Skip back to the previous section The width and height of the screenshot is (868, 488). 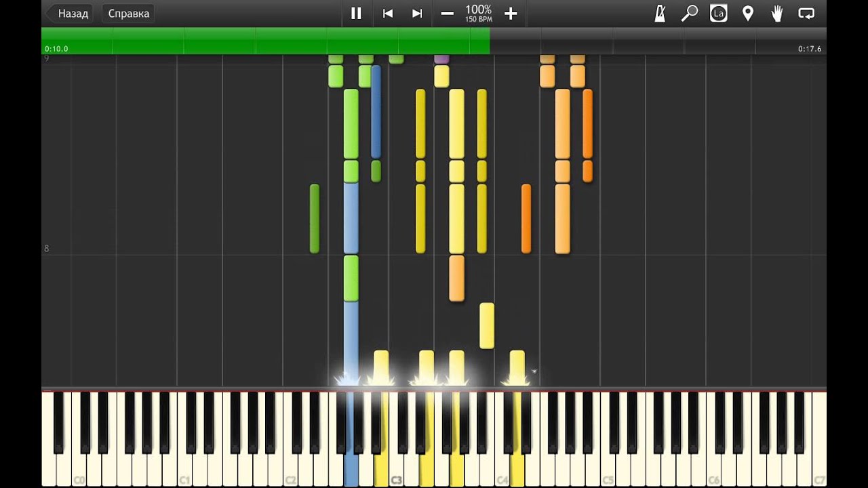(x=388, y=13)
